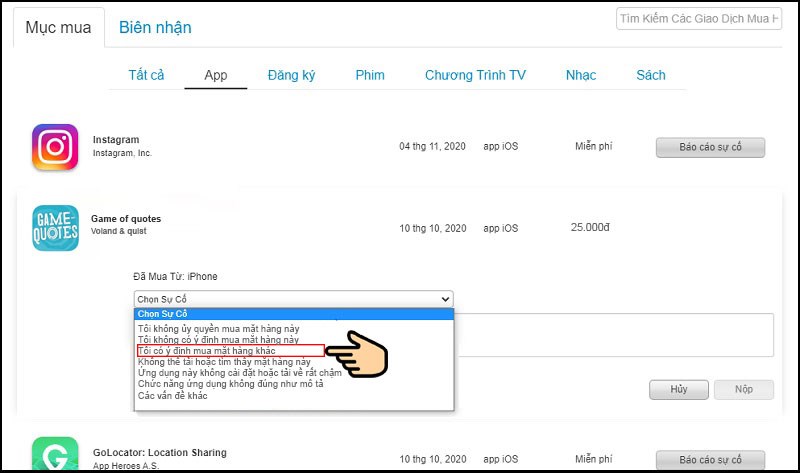Screen dimensions: 800x473
Task: Open the Instagram app icon
Action: [x=55, y=147]
